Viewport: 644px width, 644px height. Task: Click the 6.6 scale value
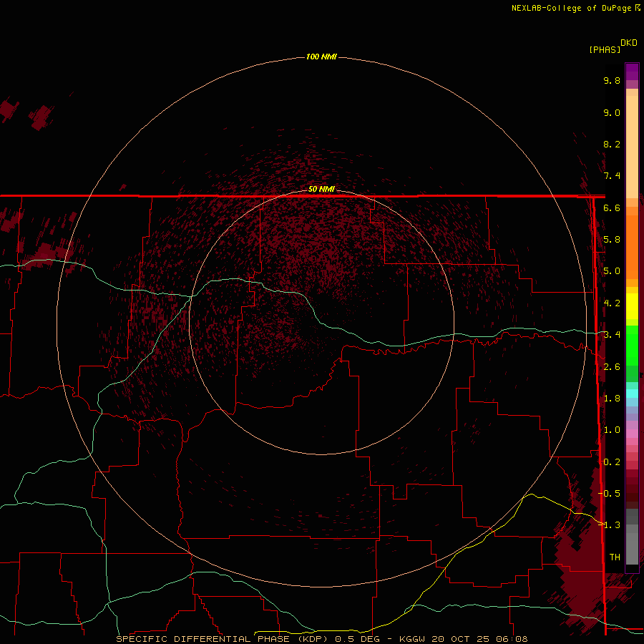(x=612, y=208)
